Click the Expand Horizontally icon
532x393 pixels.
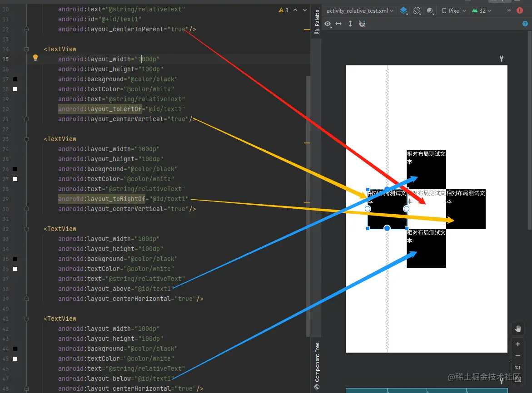[338, 24]
